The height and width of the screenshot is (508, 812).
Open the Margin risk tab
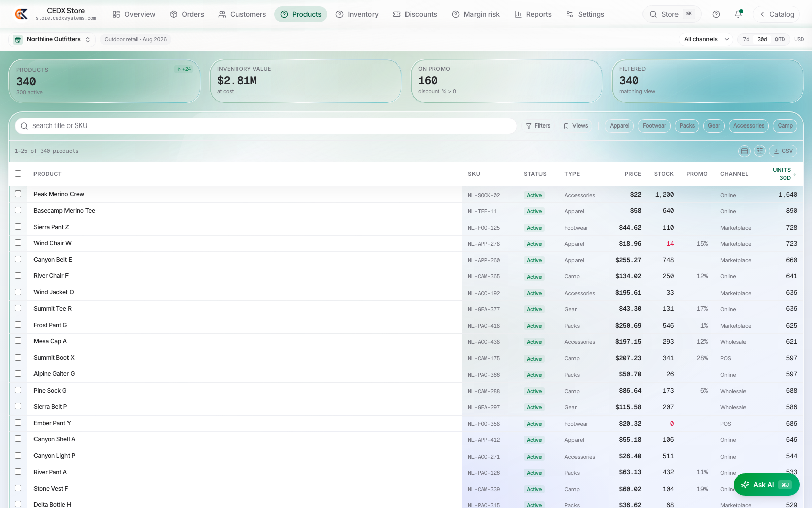tap(476, 14)
